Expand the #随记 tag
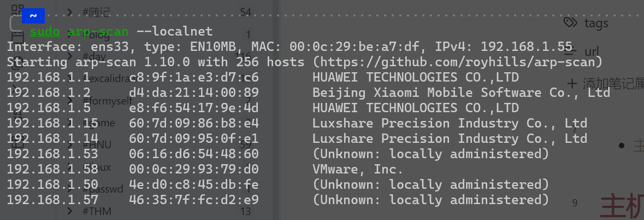The height and width of the screenshot is (220, 644). pos(70,12)
